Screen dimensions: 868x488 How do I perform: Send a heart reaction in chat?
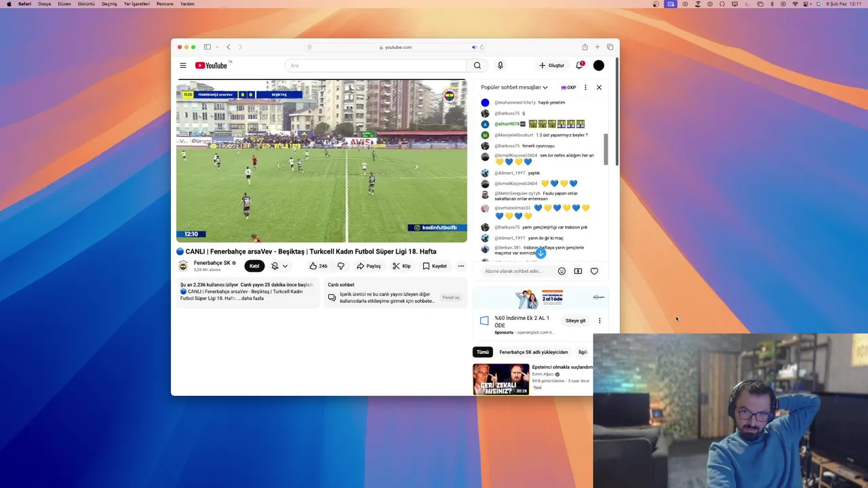click(594, 271)
